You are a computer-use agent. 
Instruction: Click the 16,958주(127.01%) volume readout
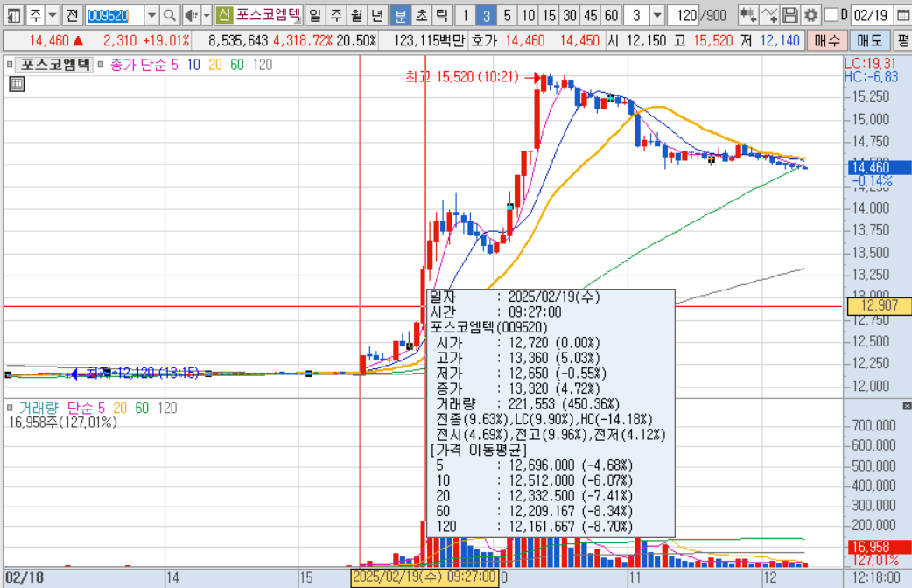click(63, 423)
